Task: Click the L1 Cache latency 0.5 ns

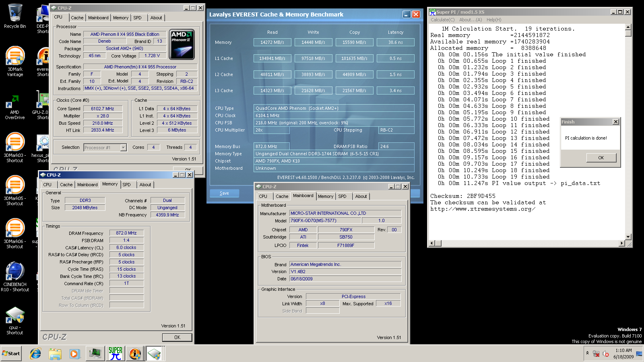Action: [395, 58]
